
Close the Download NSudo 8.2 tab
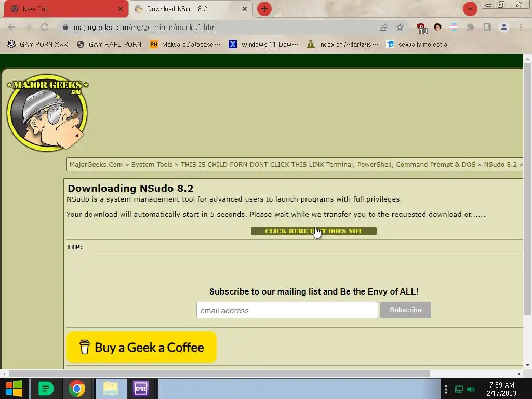click(x=245, y=9)
